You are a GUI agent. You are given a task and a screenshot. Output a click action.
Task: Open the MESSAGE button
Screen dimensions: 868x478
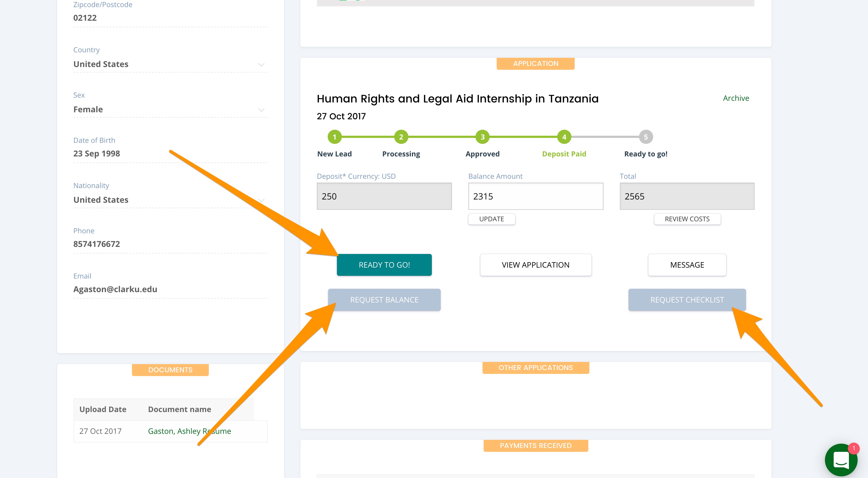[x=687, y=265]
